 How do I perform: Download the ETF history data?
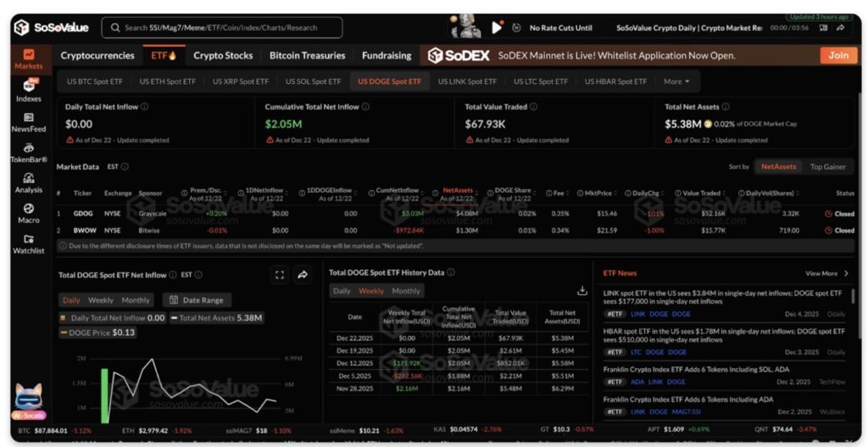coord(581,290)
